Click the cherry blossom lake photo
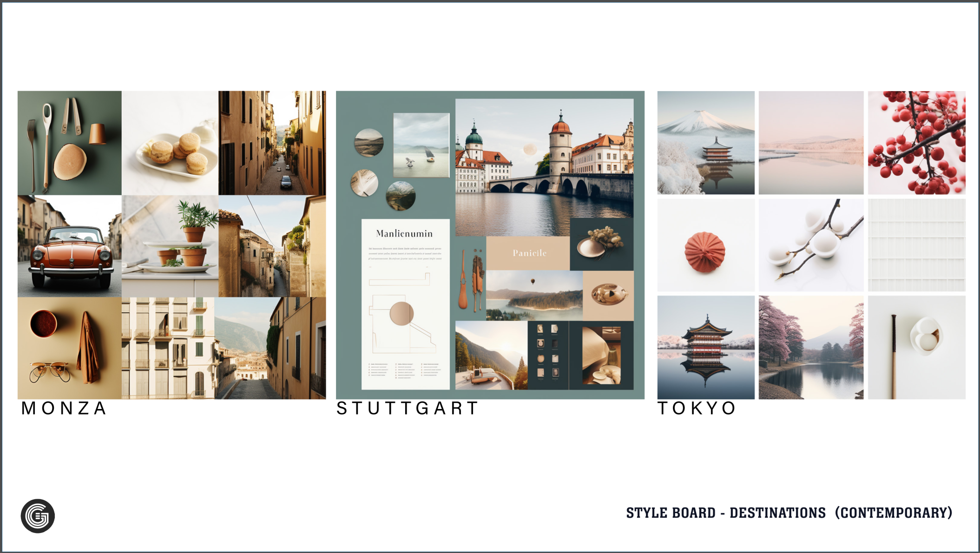 coord(811,348)
